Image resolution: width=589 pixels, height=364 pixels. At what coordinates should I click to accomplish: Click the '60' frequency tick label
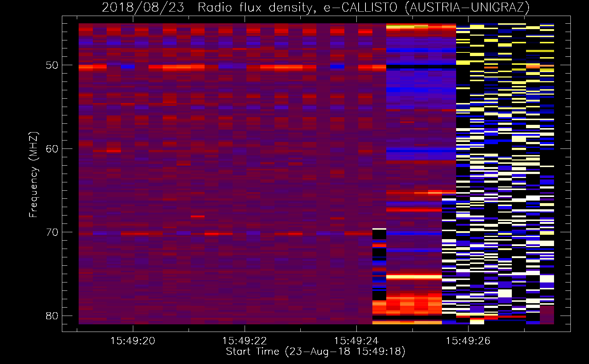[52, 149]
